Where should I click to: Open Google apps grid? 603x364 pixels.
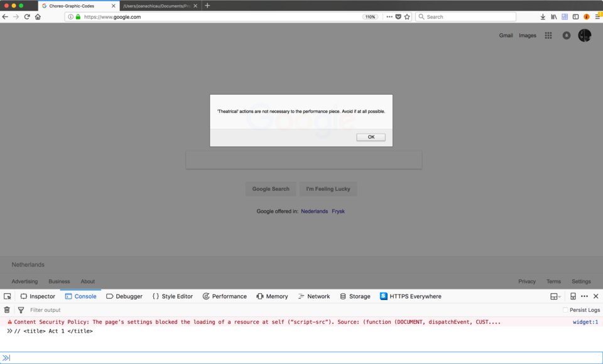[x=548, y=35]
